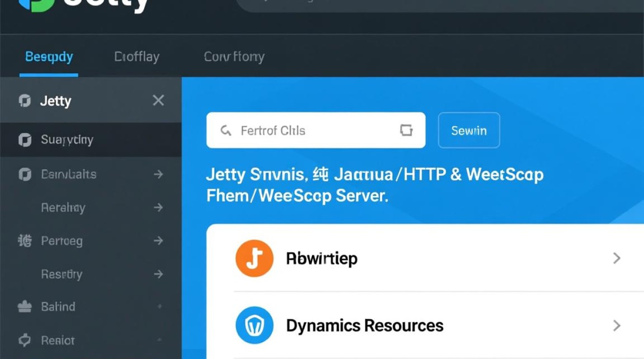Viewport: 644px width, 359px height.
Task: Click the orange J icon for Rbwirtiep
Action: [254, 258]
